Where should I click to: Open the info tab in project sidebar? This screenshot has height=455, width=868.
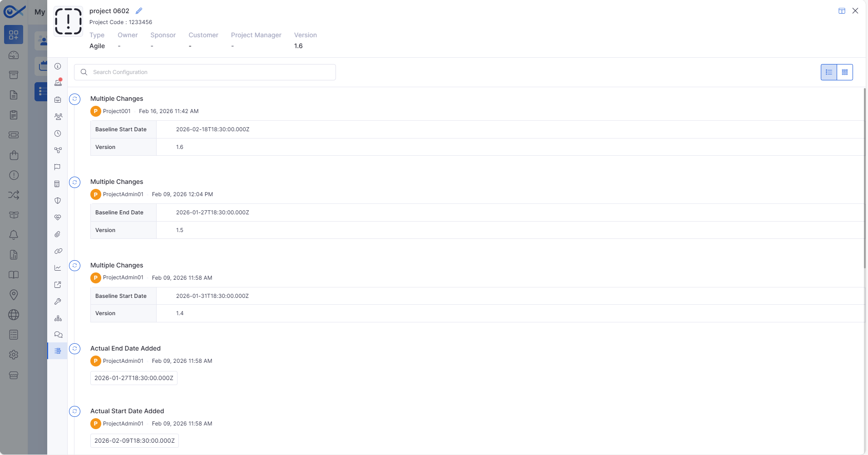pyautogui.click(x=58, y=66)
